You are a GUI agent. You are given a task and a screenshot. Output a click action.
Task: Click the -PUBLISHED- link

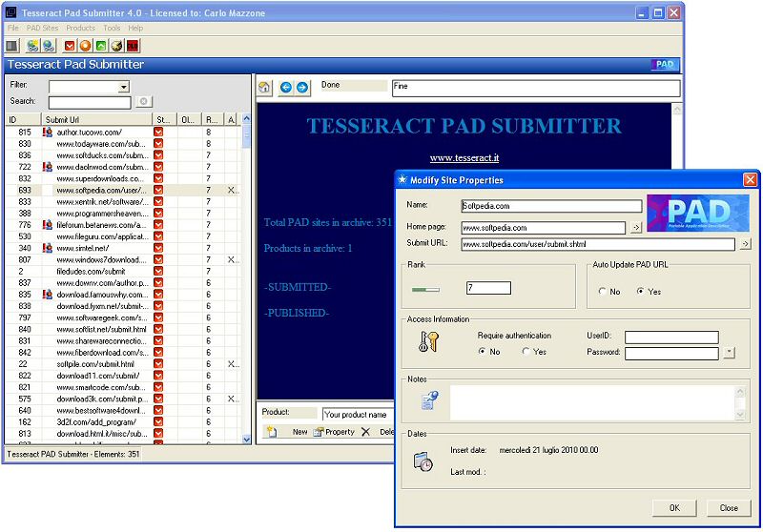pos(297,313)
